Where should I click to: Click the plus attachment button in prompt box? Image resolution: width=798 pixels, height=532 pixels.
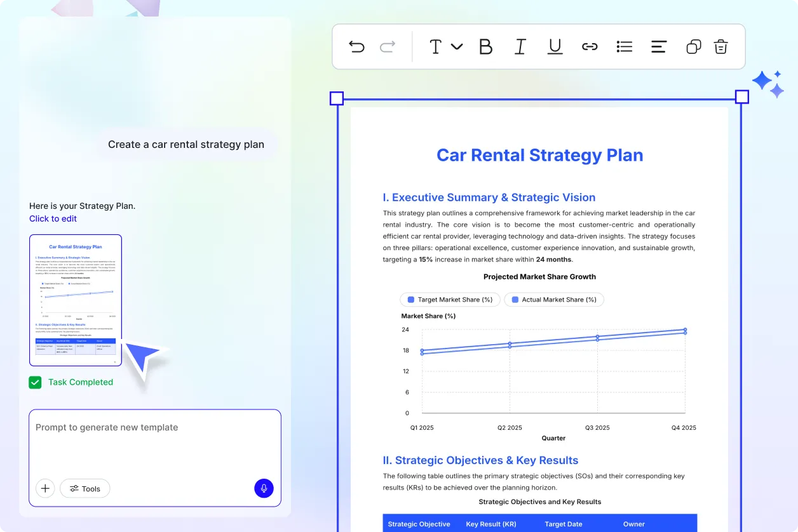45,488
